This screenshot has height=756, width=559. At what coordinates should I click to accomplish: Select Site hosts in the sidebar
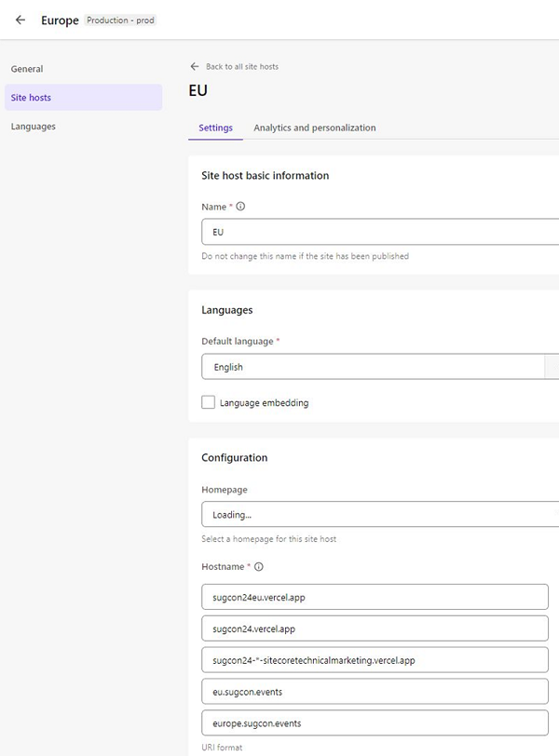tap(31, 98)
